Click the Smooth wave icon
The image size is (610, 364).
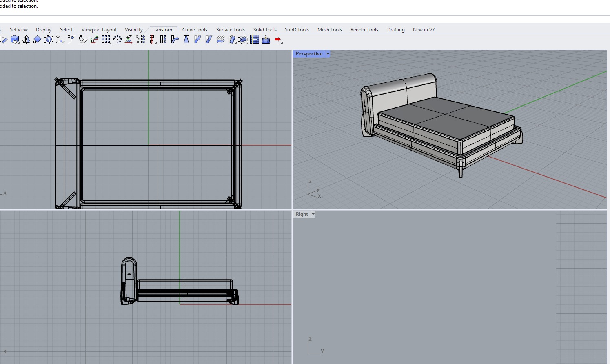point(220,40)
